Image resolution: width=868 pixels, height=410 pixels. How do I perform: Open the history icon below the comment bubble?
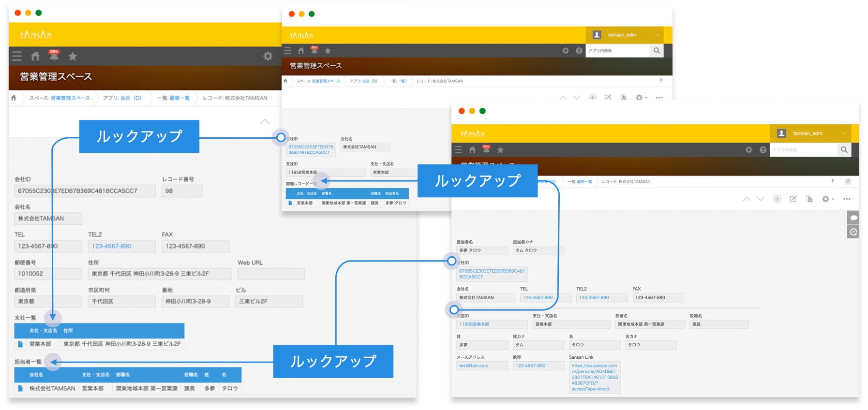pyautogui.click(x=853, y=232)
